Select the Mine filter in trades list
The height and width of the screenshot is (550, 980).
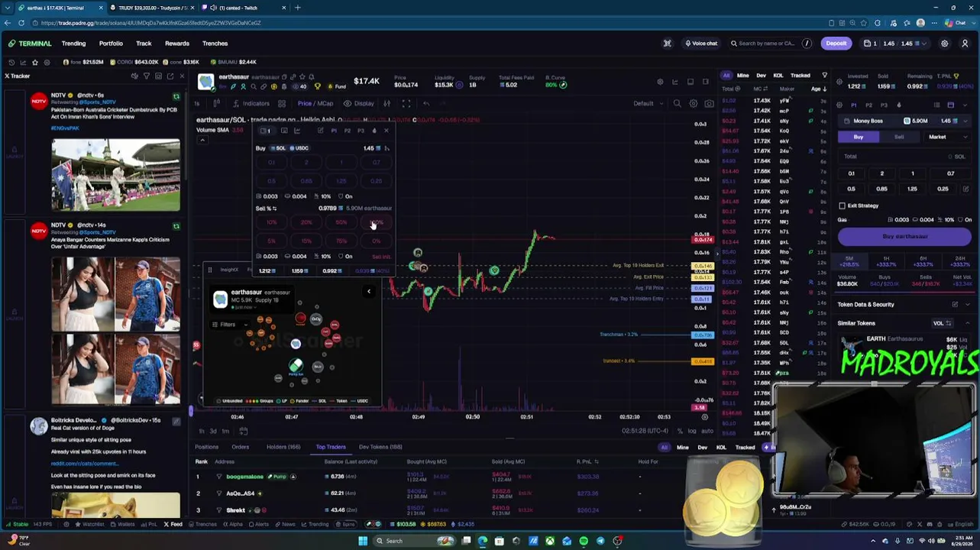742,76
